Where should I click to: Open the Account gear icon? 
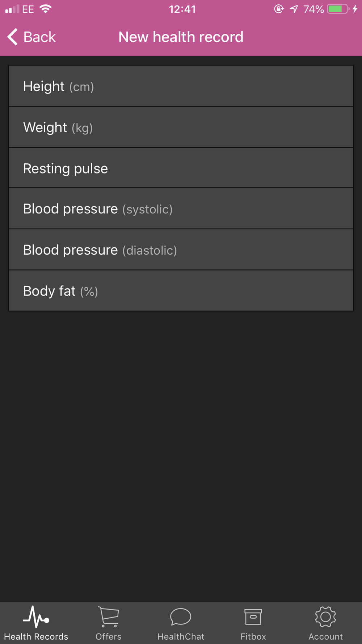325,617
